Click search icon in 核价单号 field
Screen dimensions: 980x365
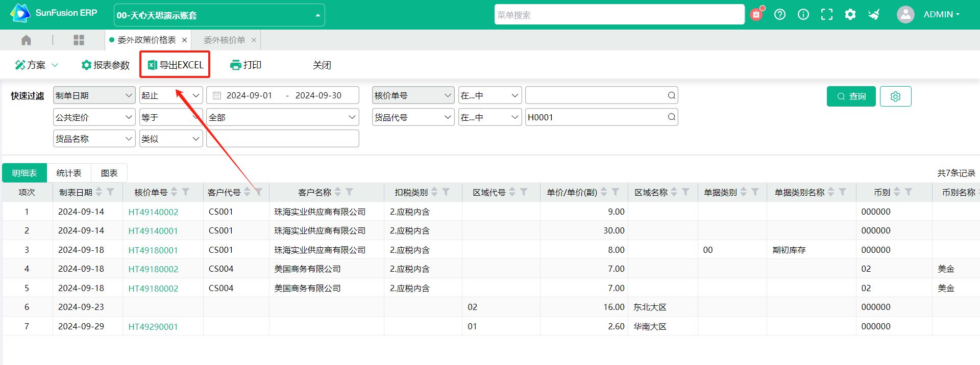point(672,95)
